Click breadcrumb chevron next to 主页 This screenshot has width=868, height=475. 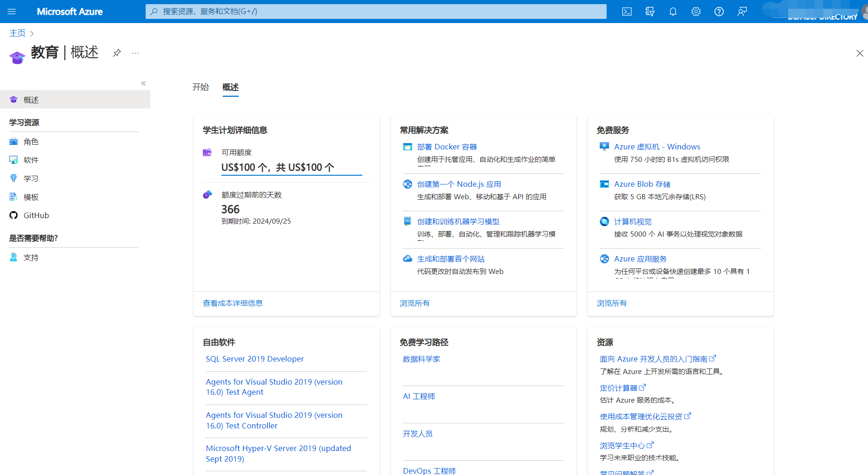tap(32, 34)
